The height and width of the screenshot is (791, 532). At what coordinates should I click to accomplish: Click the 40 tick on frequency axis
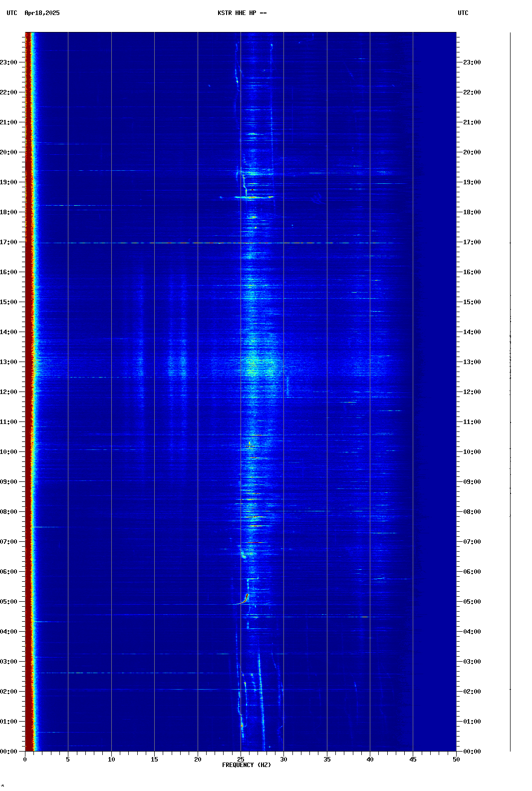tap(370, 760)
